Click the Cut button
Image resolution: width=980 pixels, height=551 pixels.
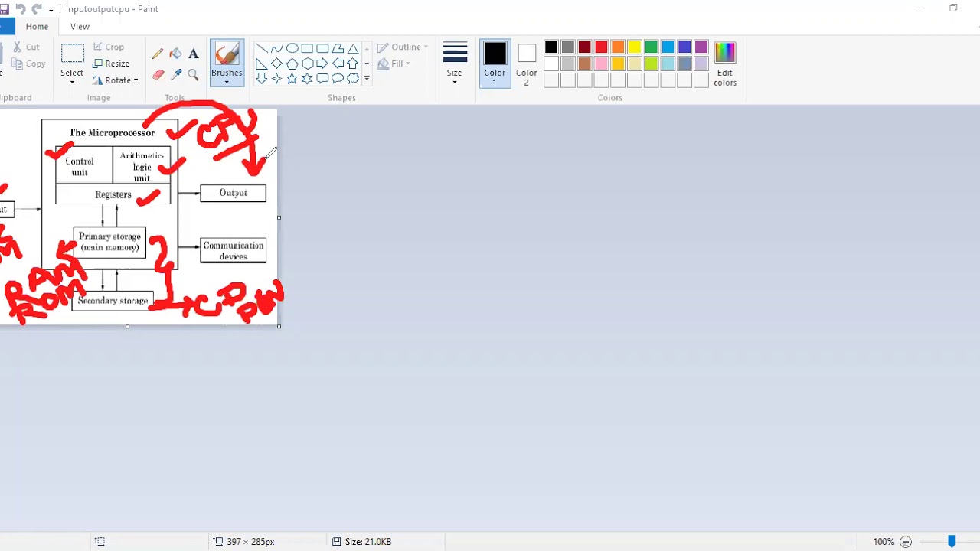click(x=27, y=47)
